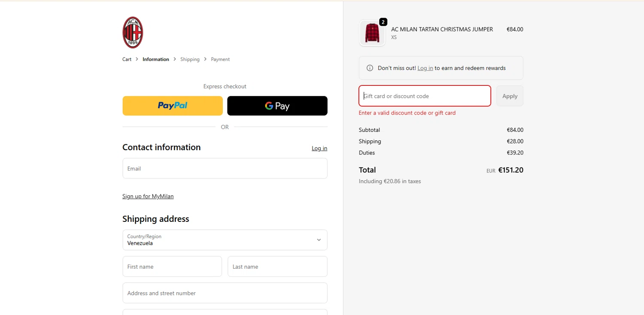Click the Apply discount button
The height and width of the screenshot is (315, 644).
click(x=510, y=96)
